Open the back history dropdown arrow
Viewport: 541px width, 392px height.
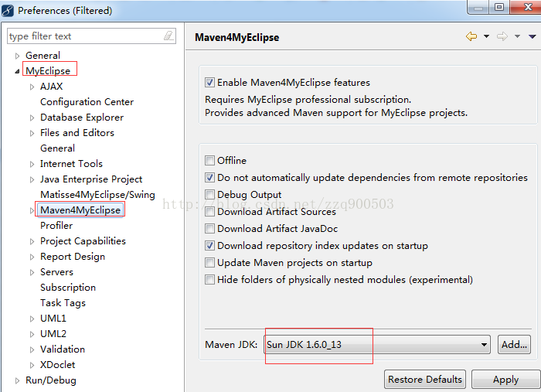click(486, 36)
